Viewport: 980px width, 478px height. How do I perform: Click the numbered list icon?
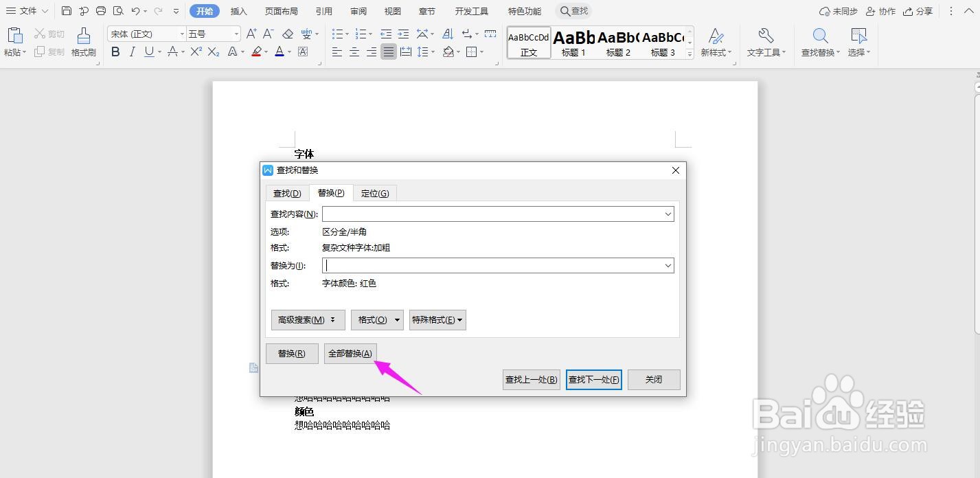point(361,34)
